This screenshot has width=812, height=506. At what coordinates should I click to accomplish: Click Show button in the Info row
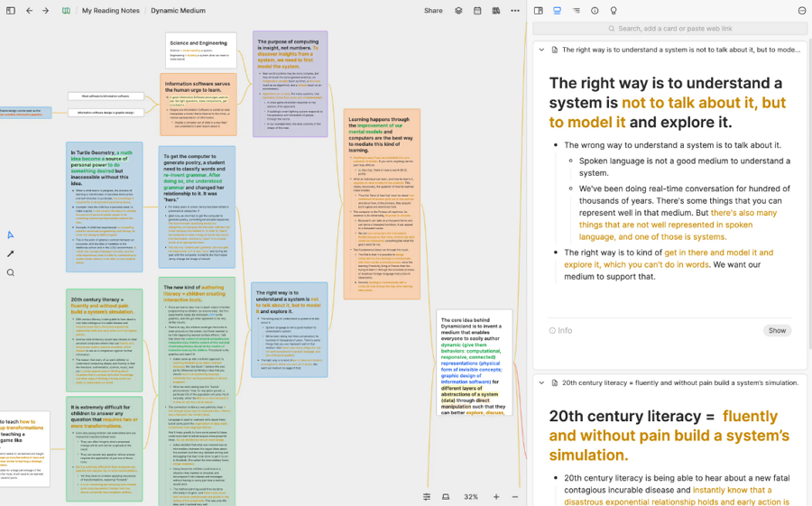pyautogui.click(x=777, y=330)
